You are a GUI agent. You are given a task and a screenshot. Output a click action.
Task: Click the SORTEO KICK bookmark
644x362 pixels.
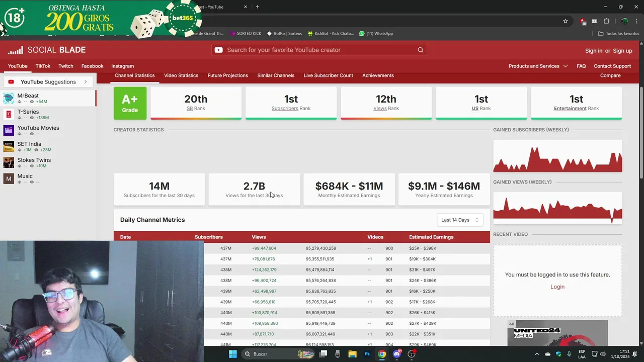point(246,33)
